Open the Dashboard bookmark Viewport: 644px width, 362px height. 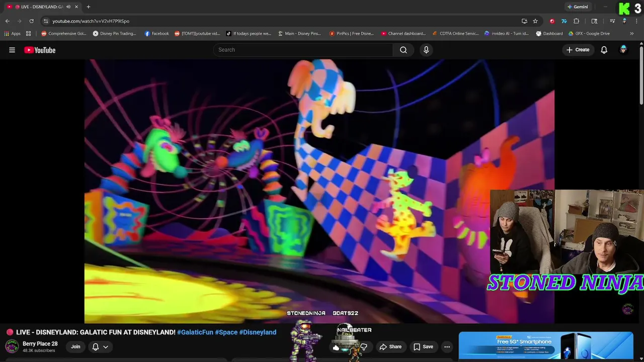(549, 34)
